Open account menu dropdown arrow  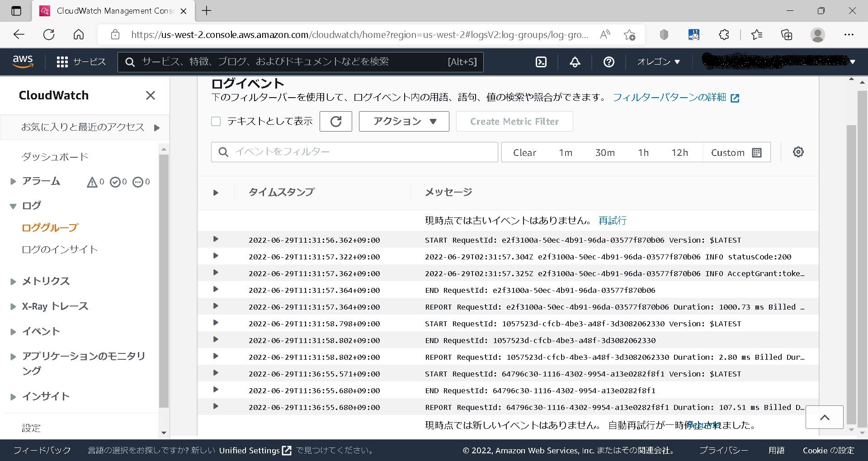(x=853, y=62)
